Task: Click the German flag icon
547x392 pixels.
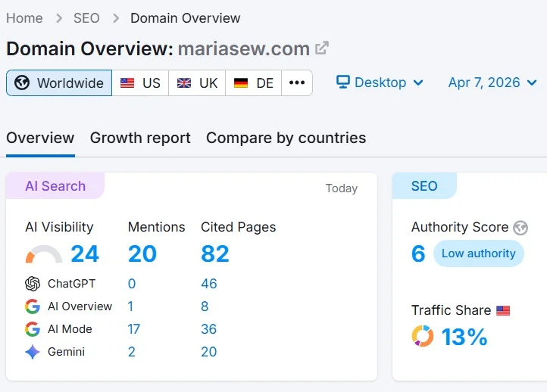Action: (x=241, y=83)
